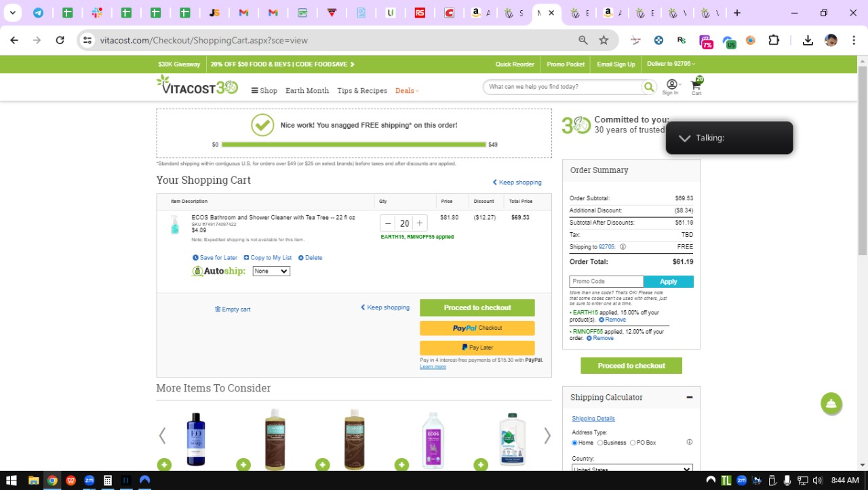Screen dimensions: 868x490
Task: Open the Autoship frequency dropdown
Action: pos(271,271)
